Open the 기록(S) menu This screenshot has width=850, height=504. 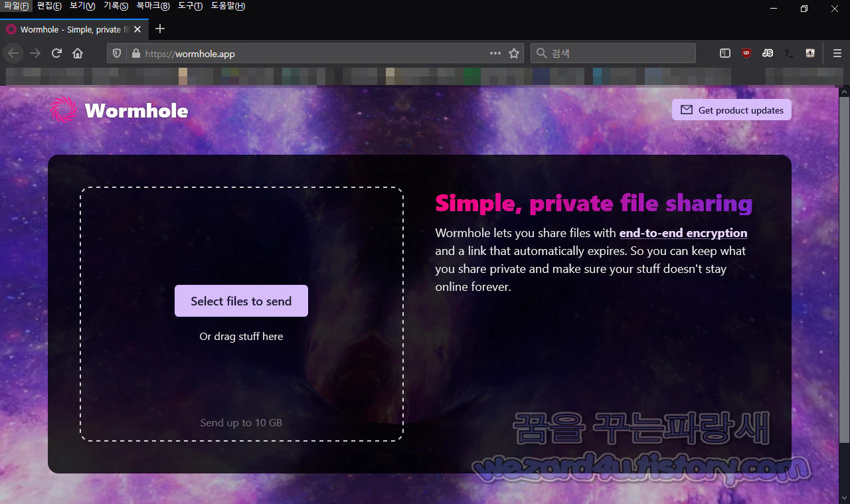pyautogui.click(x=116, y=6)
